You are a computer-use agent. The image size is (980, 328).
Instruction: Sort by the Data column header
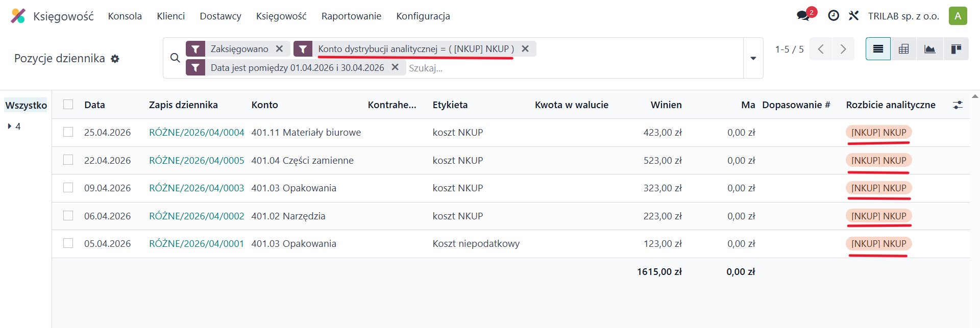point(94,105)
